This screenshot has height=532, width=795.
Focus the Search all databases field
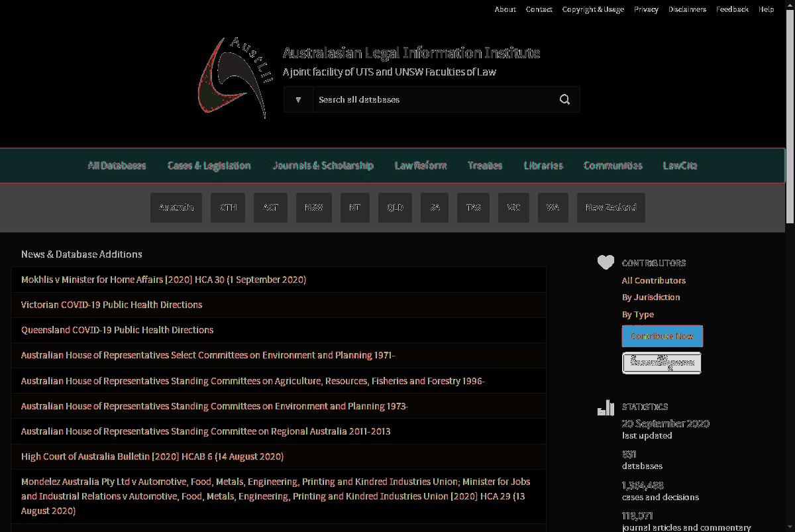click(x=432, y=99)
